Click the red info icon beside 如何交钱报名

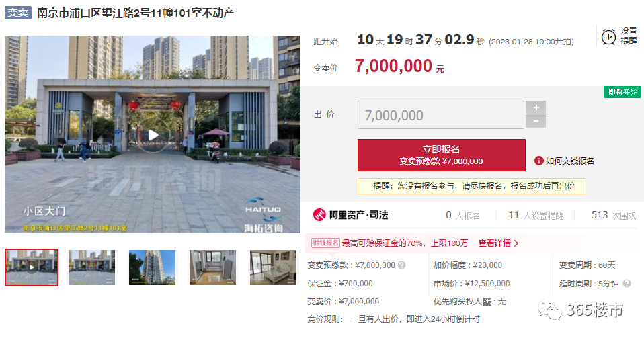(539, 161)
